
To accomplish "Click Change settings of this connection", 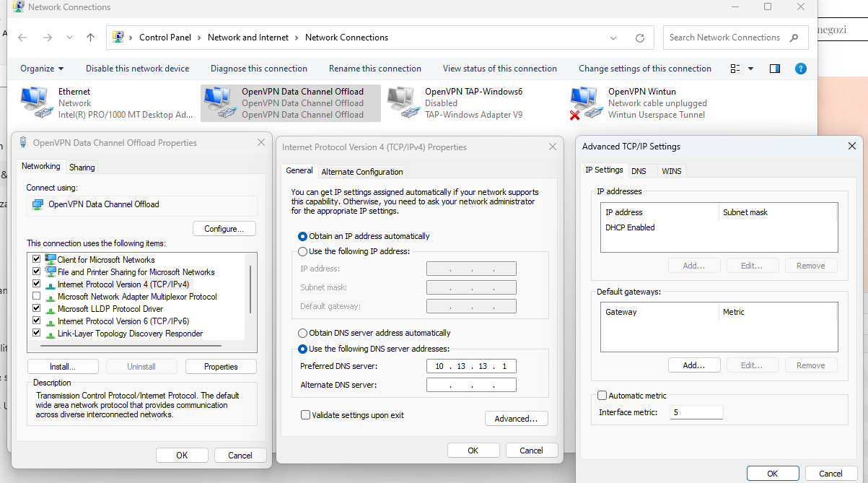I will (x=645, y=69).
